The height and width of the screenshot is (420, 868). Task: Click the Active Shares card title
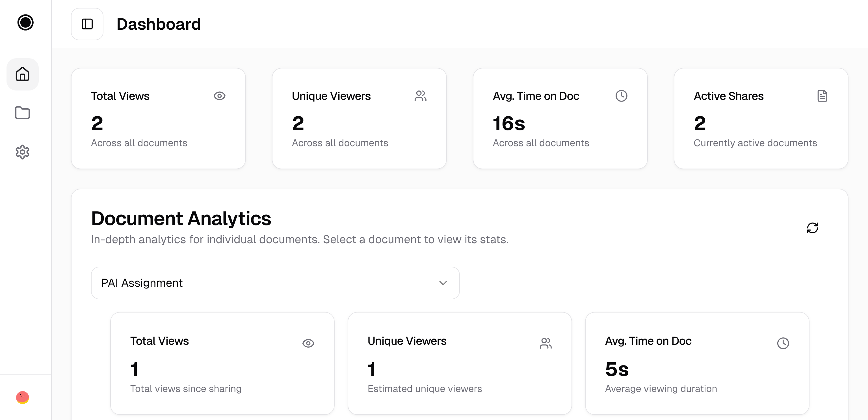tap(728, 96)
